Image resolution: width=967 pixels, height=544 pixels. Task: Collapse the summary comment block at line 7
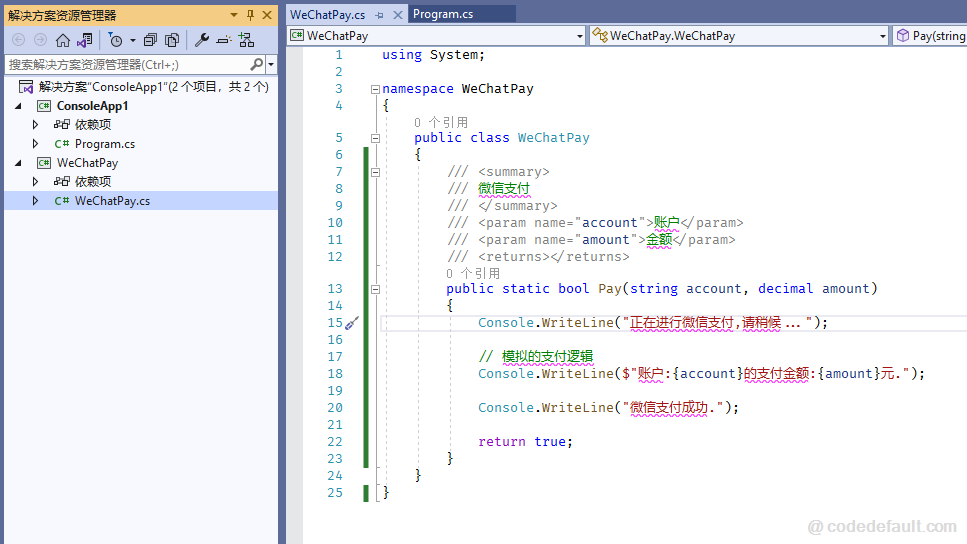(x=375, y=172)
